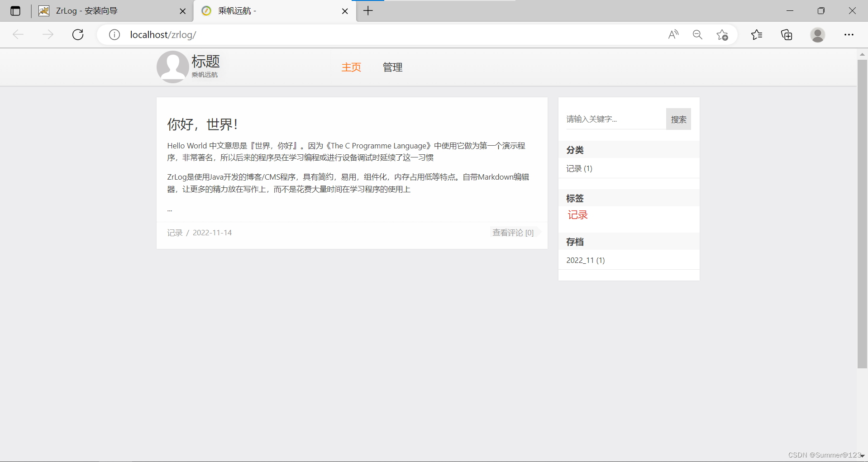
Task: Go back to previous page
Action: (x=18, y=34)
